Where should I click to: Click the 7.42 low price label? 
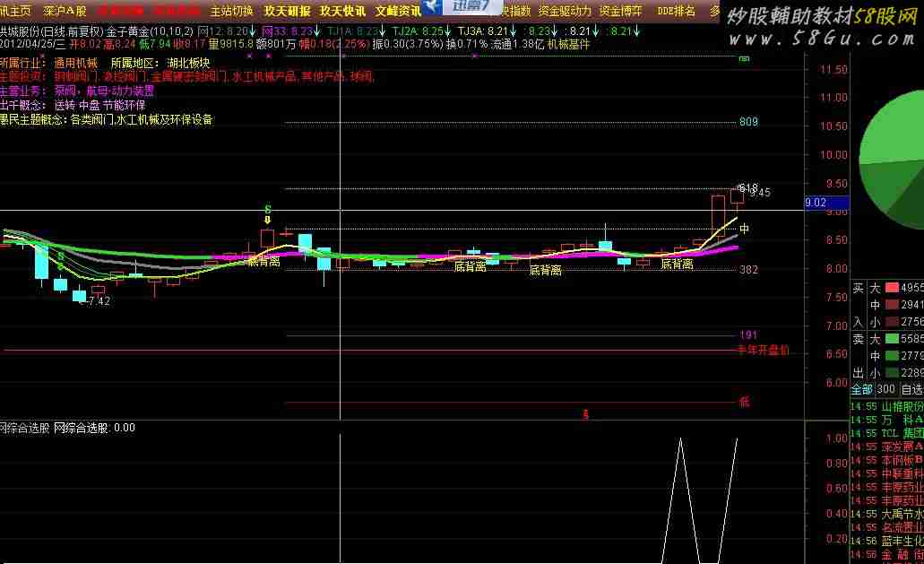pyautogui.click(x=99, y=301)
